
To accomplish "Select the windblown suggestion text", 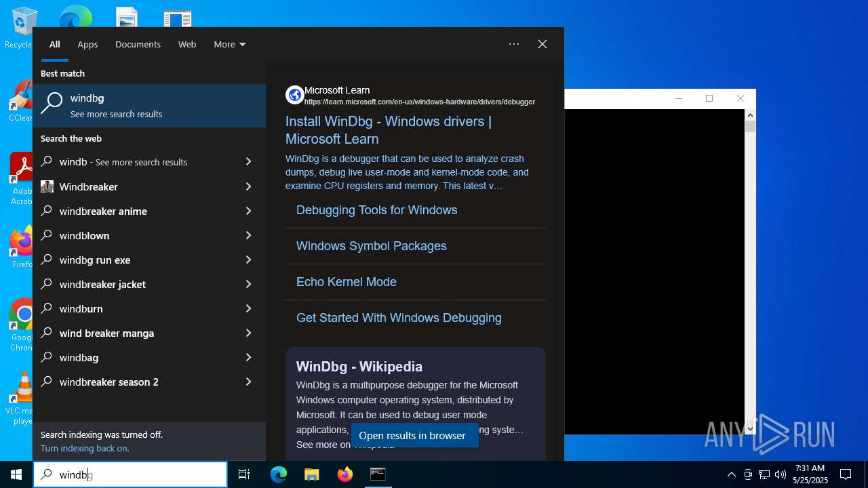I will click(x=84, y=235).
